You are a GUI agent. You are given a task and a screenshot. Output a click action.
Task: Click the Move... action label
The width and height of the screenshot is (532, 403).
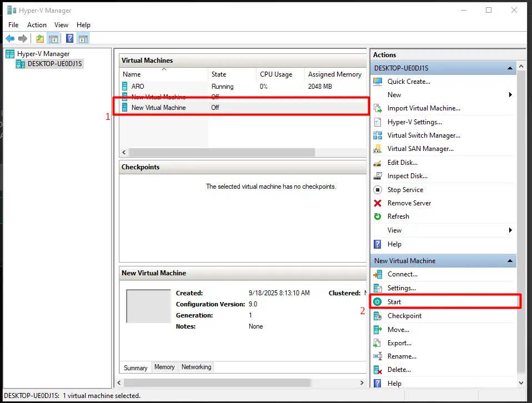(398, 330)
